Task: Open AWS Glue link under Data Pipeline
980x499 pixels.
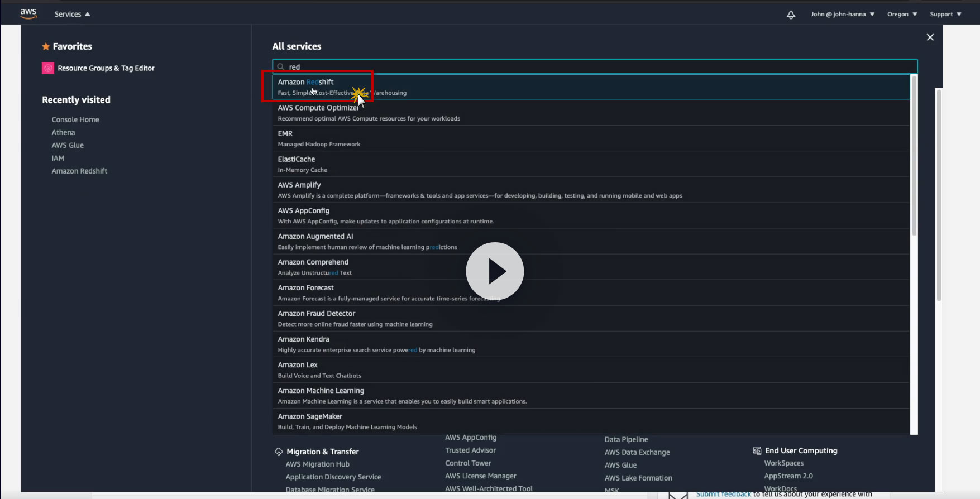Action: 620,465
